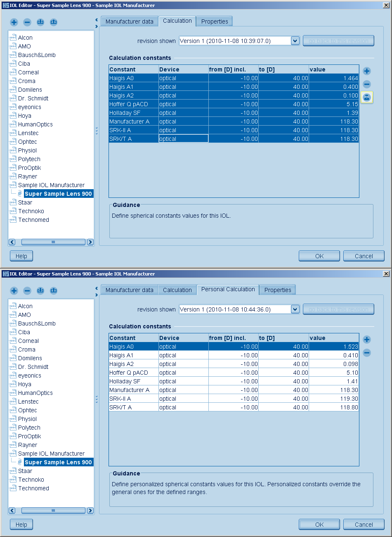Viewport: 392px width, 537px height.
Task: Click the person icon beside the constants table
Action: pos(367,97)
